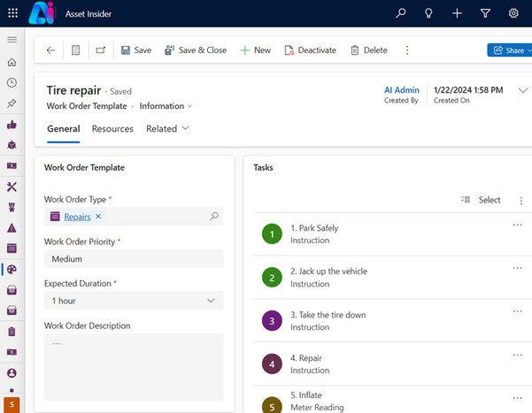
Task: Search Work Order Type lookup magnifier
Action: click(213, 217)
